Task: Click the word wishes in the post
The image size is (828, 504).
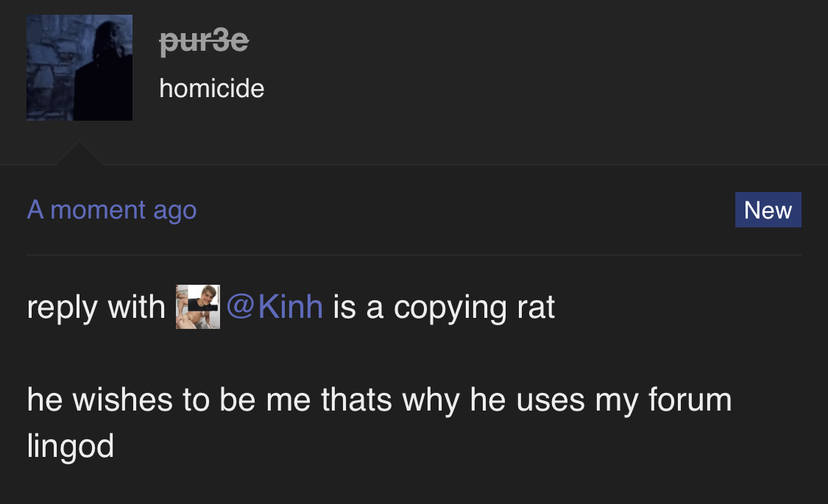Action: pos(122,400)
